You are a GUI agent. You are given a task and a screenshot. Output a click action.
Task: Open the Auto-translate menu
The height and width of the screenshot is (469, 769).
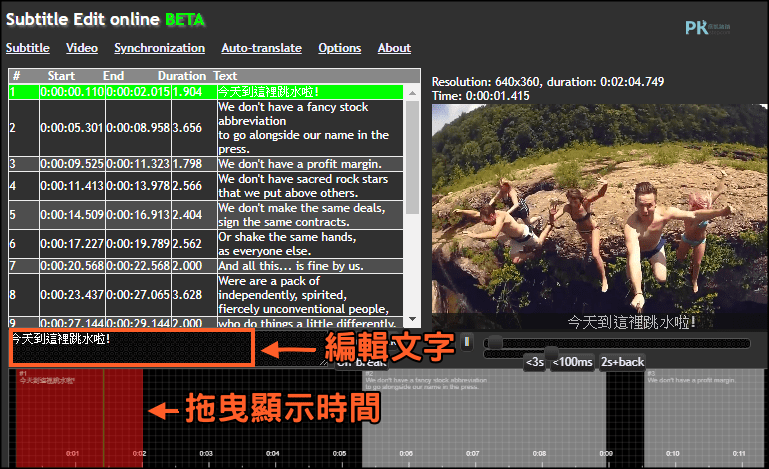coord(261,48)
